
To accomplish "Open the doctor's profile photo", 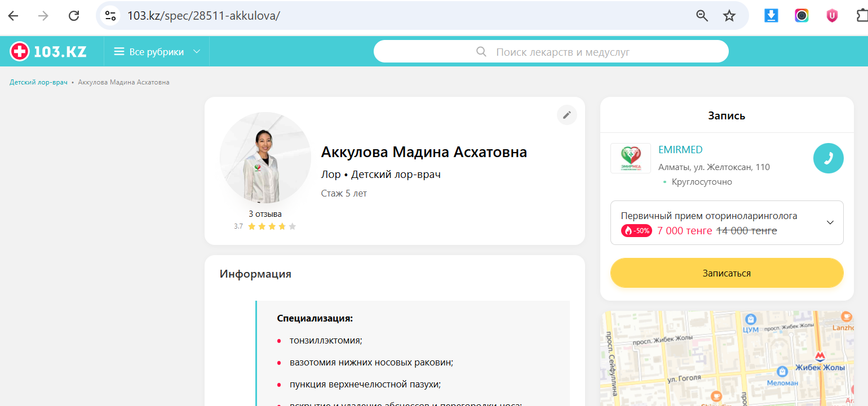I will click(265, 158).
